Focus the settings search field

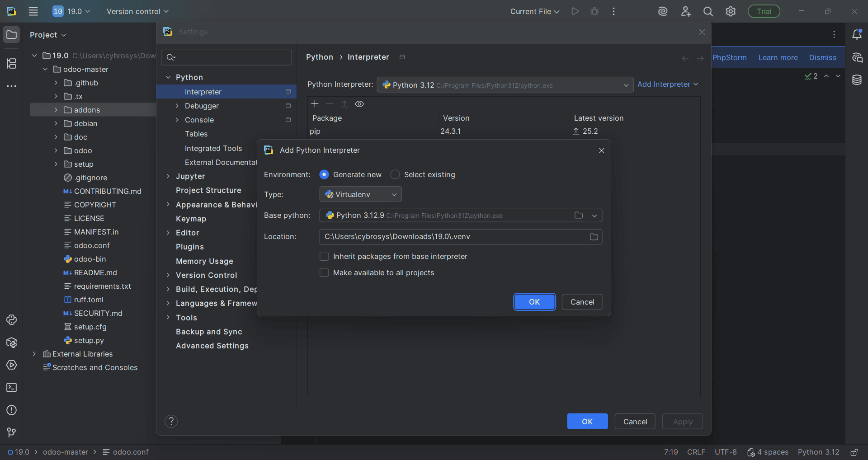[x=226, y=57]
